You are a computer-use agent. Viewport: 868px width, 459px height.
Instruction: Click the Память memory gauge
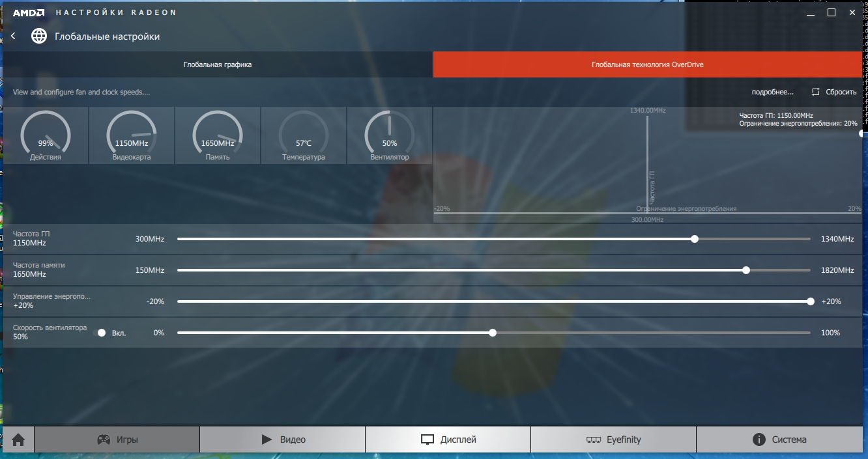pos(218,135)
